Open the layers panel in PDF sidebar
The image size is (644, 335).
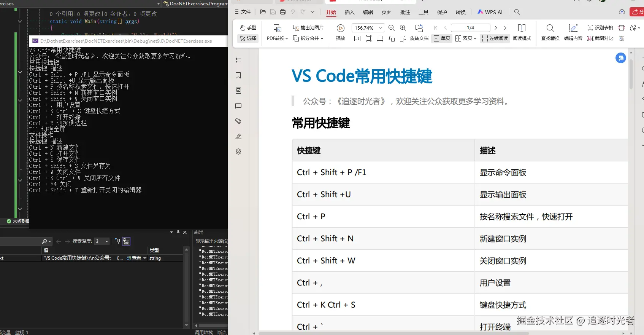pos(238,152)
